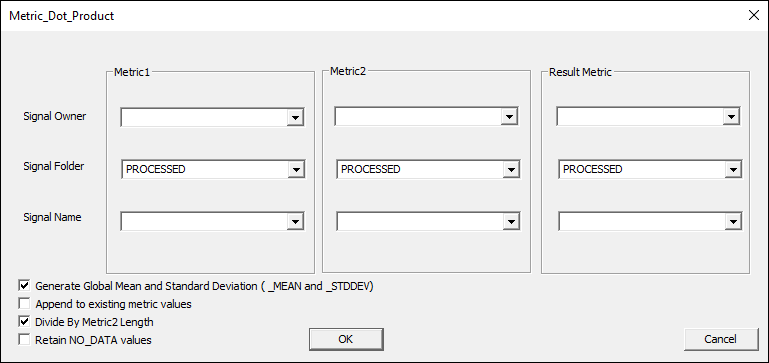Click inside Result Metric Signal Name field
Viewport: 769px width, 363px height.
click(x=641, y=222)
